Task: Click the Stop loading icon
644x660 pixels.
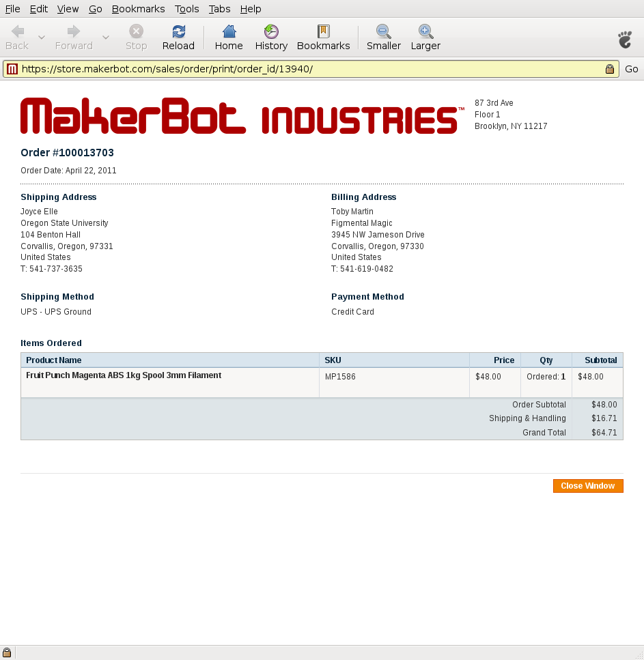Action: [x=136, y=31]
